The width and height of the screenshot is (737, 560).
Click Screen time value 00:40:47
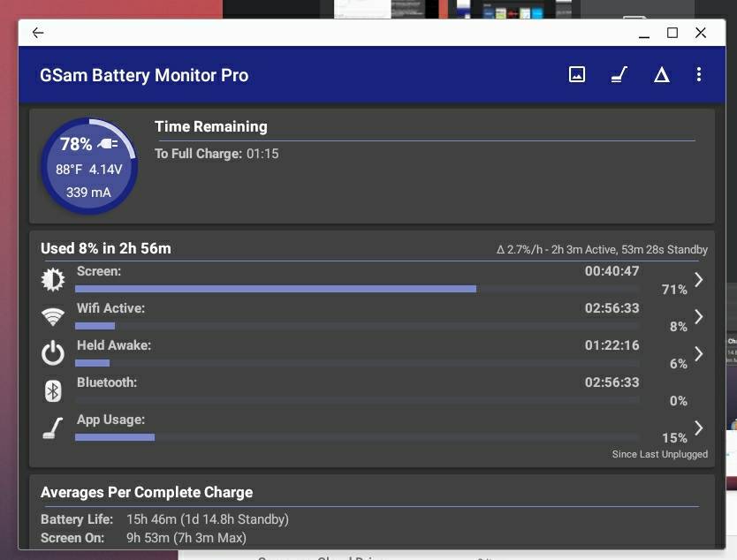point(612,271)
